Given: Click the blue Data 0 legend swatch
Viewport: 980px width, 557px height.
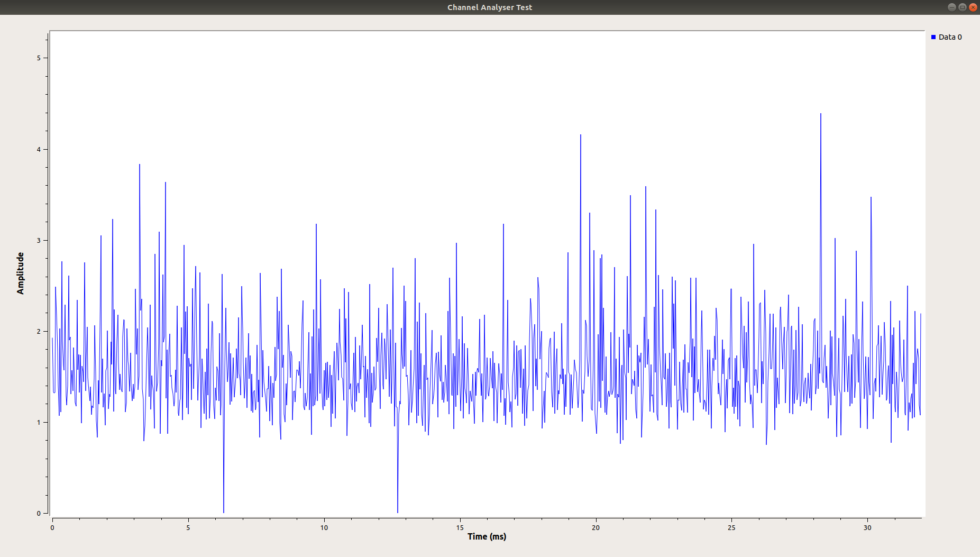Looking at the screenshot, I should pos(933,37).
